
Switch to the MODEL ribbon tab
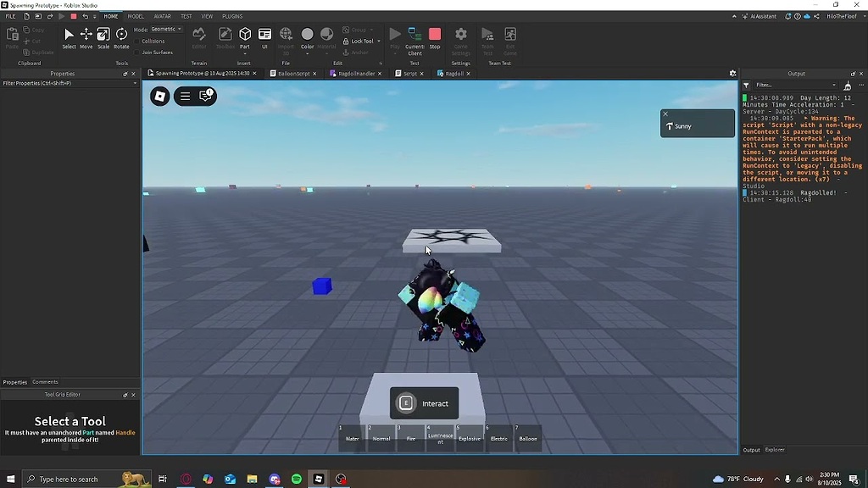tap(136, 16)
